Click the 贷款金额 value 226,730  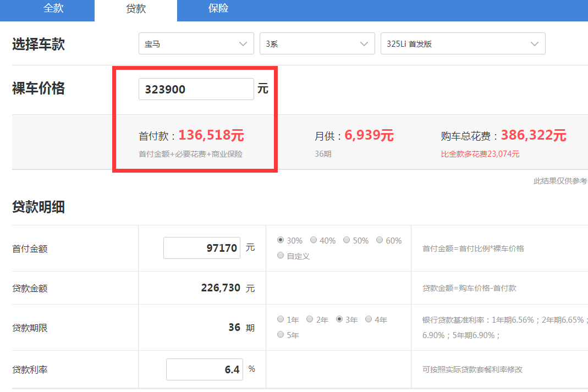click(221, 288)
